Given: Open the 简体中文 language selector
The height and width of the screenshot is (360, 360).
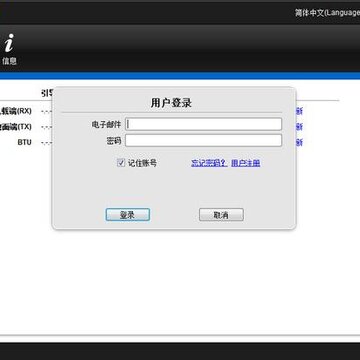Looking at the screenshot, I should 327,13.
